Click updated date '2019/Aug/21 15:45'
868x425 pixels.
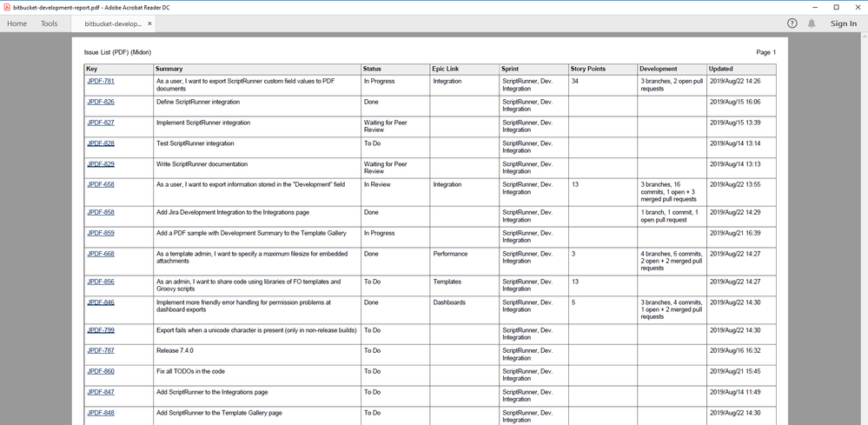tap(734, 371)
